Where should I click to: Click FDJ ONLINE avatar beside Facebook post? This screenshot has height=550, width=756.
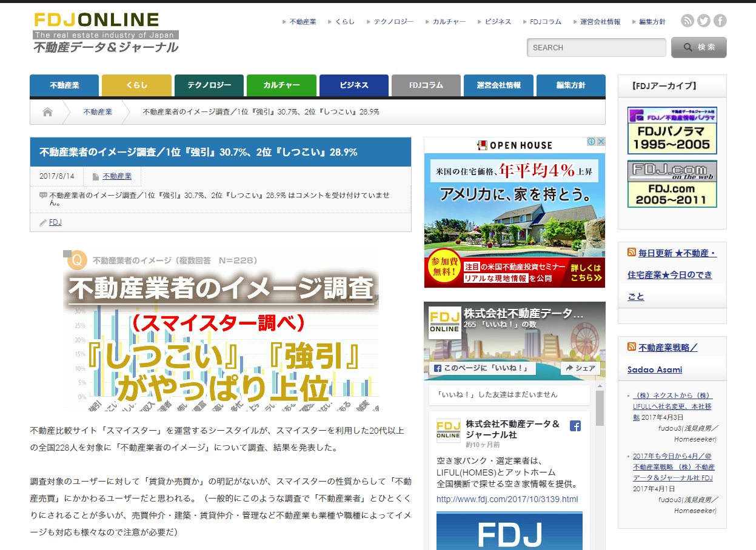(x=449, y=430)
